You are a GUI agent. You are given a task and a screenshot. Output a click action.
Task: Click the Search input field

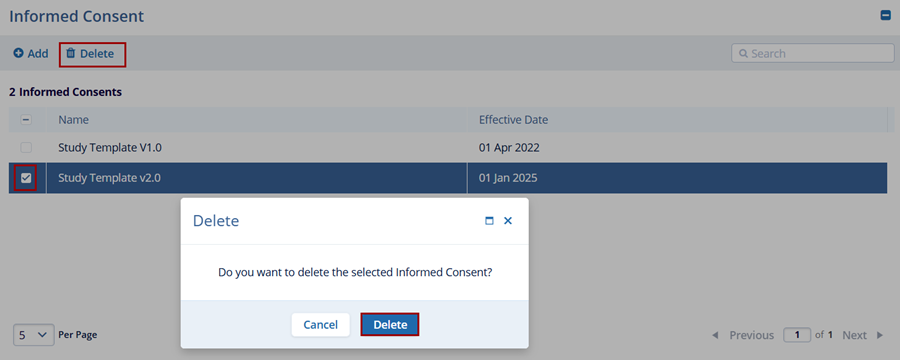pos(813,53)
